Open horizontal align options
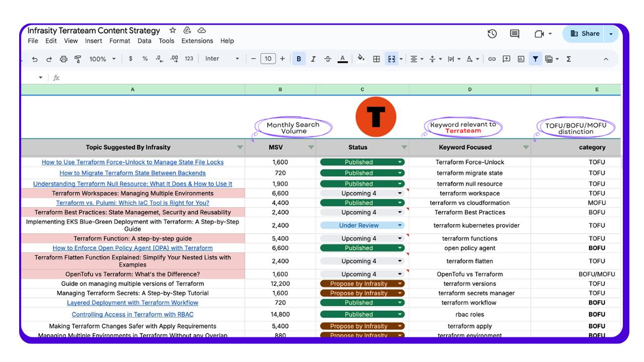644x362 pixels. [x=416, y=59]
